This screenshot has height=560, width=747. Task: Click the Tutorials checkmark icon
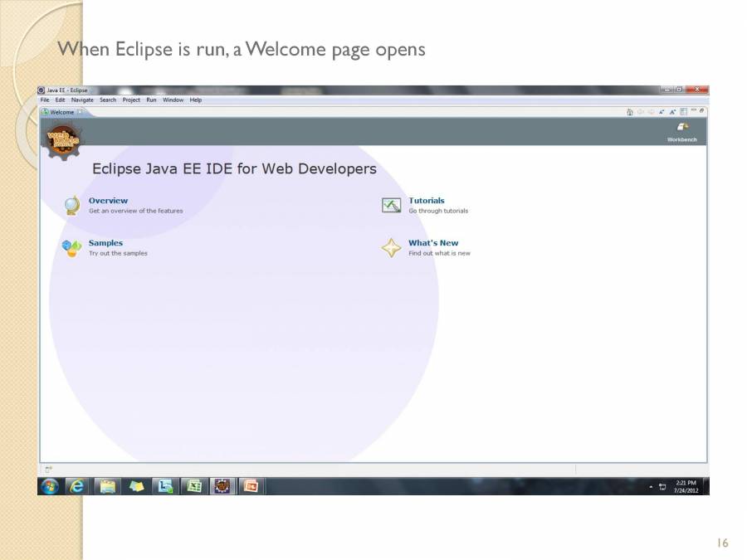pyautogui.click(x=391, y=205)
